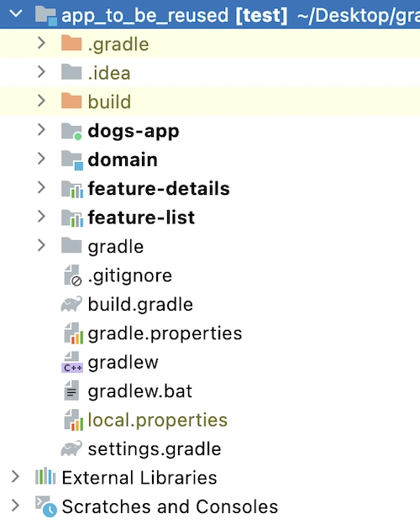Select the gradle folder name
The image size is (420, 524).
click(x=116, y=247)
